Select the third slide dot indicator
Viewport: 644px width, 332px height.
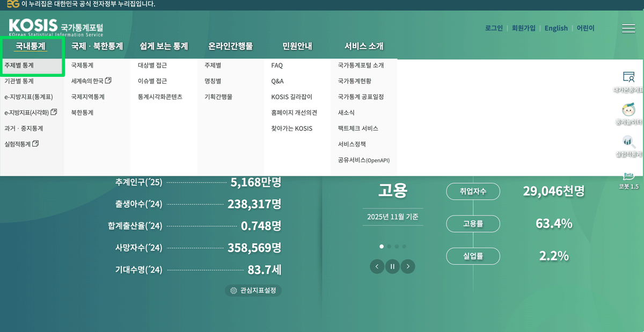click(397, 247)
